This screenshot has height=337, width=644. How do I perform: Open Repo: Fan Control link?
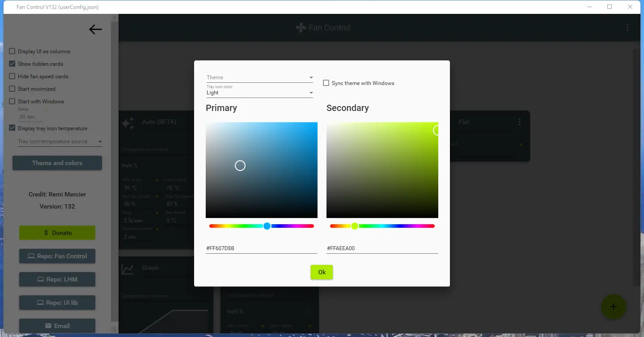tap(57, 256)
